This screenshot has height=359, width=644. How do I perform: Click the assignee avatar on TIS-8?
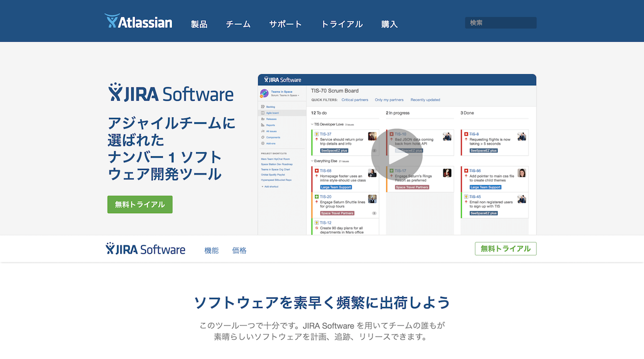(522, 136)
